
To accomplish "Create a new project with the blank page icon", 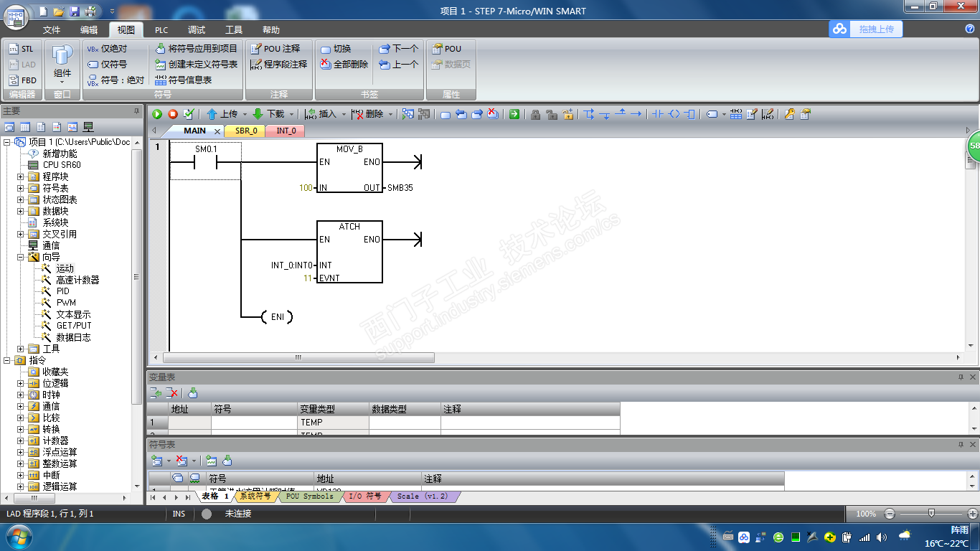I will (x=43, y=11).
